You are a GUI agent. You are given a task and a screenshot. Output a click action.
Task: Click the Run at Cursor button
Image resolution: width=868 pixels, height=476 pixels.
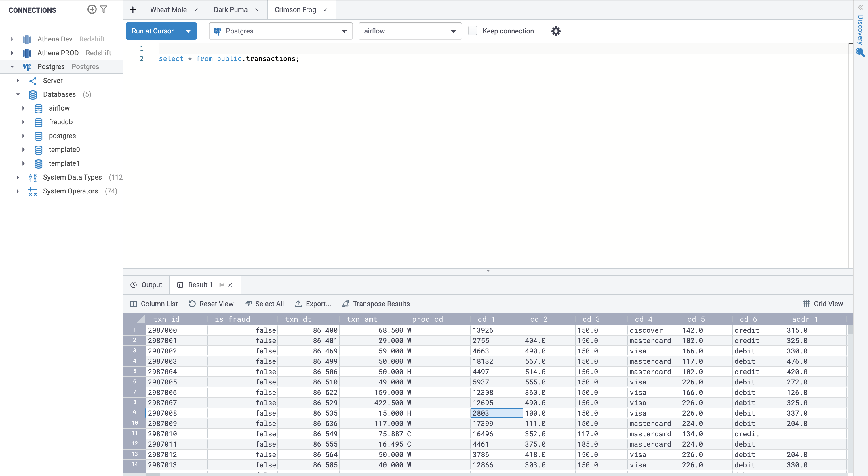point(153,31)
